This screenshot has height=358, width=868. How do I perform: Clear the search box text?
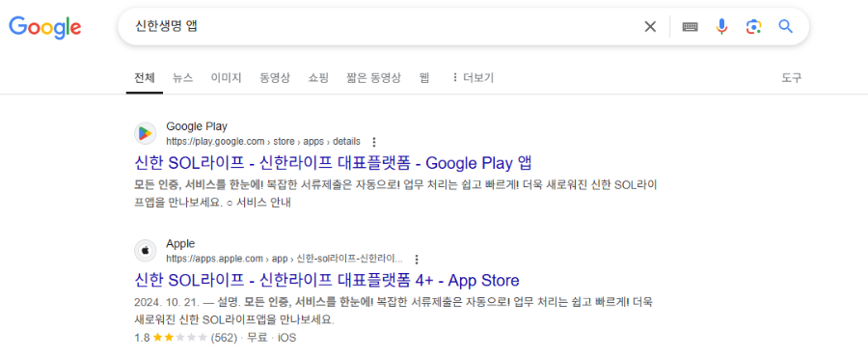(650, 27)
